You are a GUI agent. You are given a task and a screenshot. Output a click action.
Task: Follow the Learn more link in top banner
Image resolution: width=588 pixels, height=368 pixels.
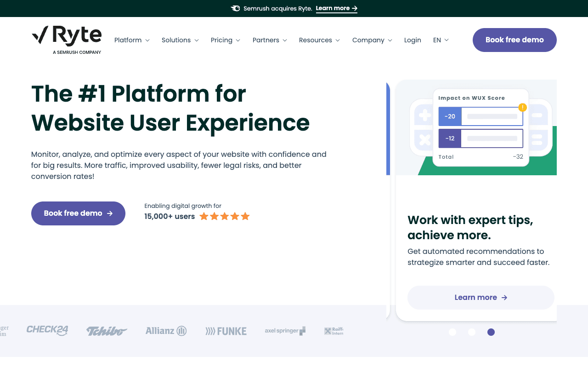click(x=336, y=8)
